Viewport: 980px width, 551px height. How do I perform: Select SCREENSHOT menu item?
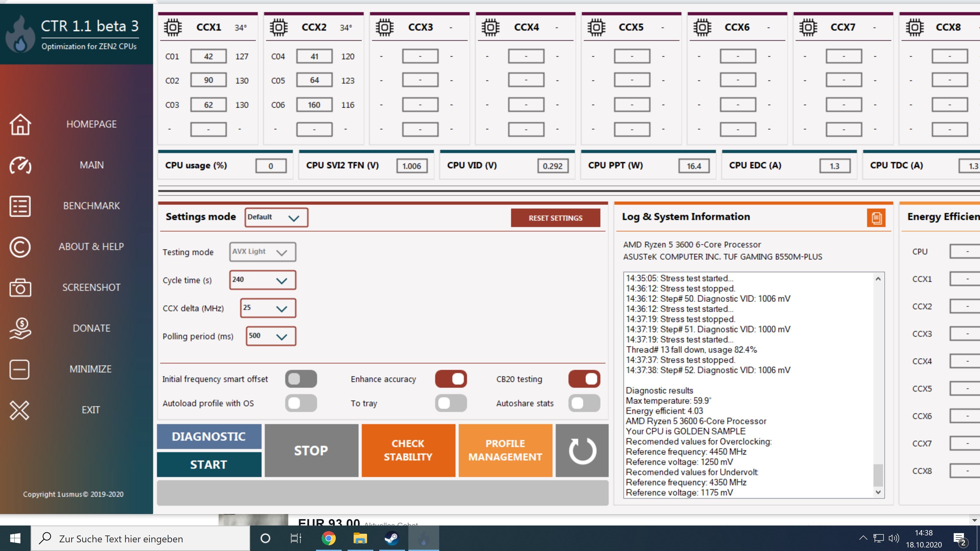pyautogui.click(x=91, y=287)
